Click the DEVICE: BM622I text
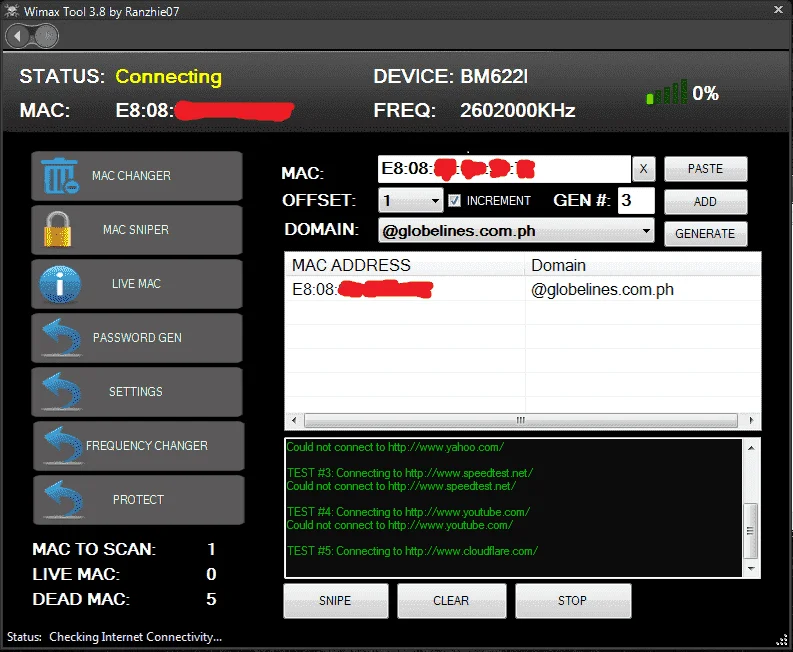 [451, 76]
